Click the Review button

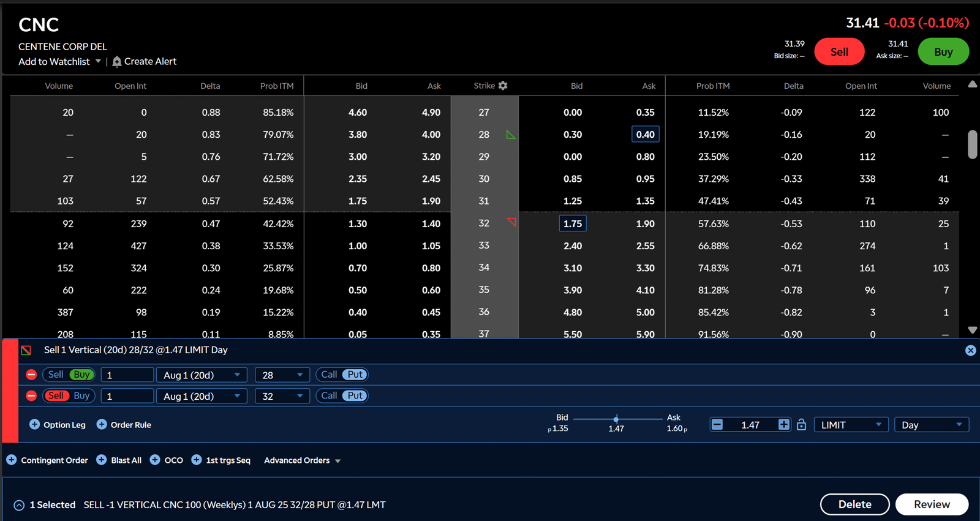coord(932,504)
